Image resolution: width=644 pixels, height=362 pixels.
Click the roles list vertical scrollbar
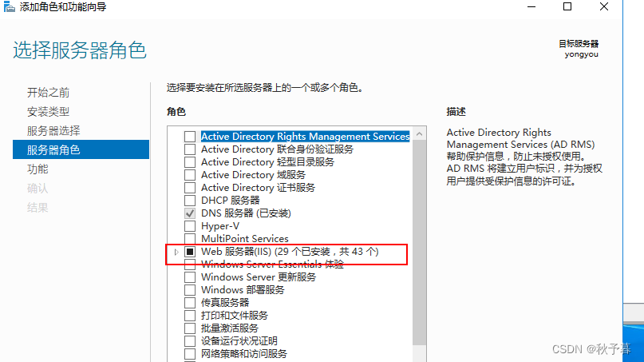click(x=419, y=240)
